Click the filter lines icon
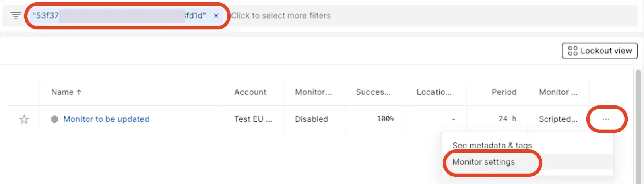644x184 pixels. (x=16, y=16)
